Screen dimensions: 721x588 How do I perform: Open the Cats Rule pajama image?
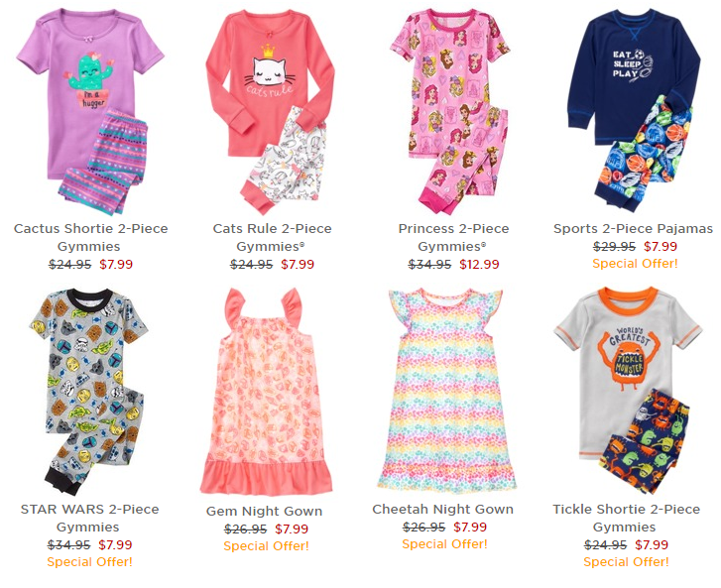point(271,111)
